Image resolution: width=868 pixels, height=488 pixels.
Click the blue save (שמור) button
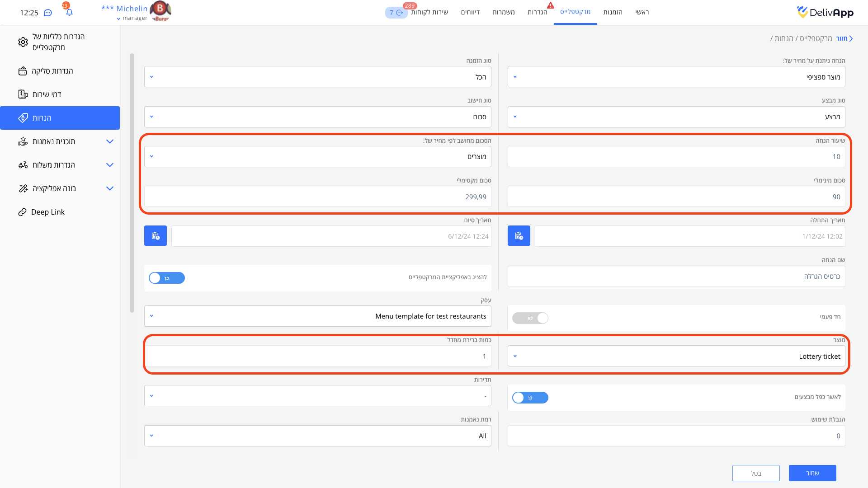812,473
